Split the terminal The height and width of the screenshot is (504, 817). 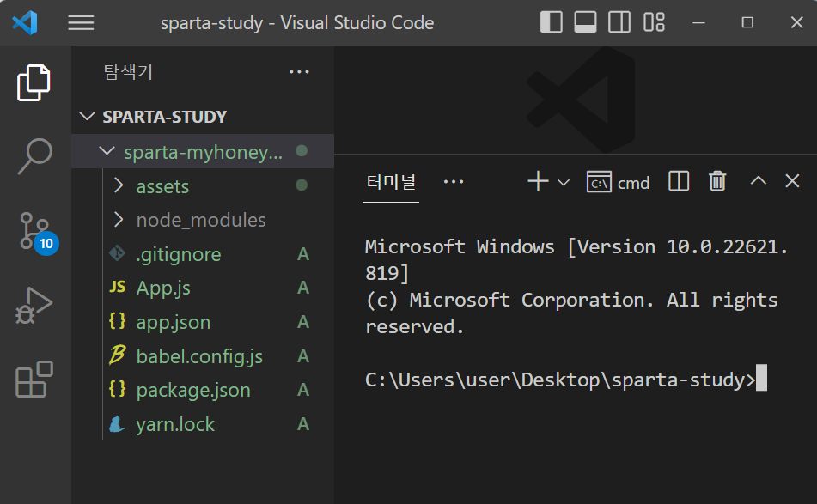click(679, 182)
